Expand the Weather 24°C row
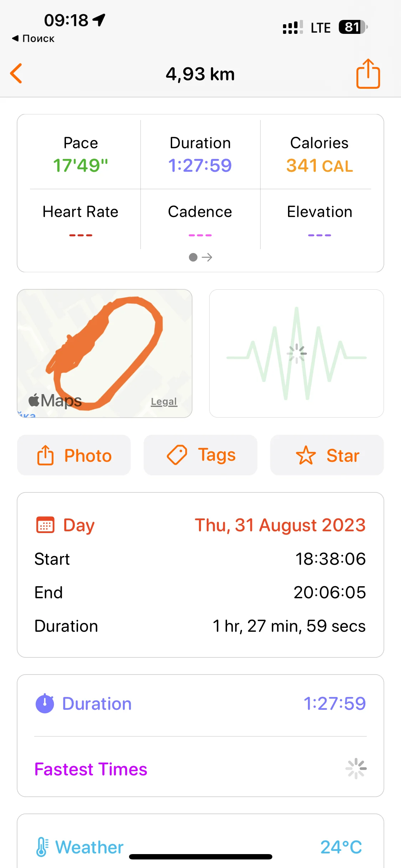 coord(200,847)
